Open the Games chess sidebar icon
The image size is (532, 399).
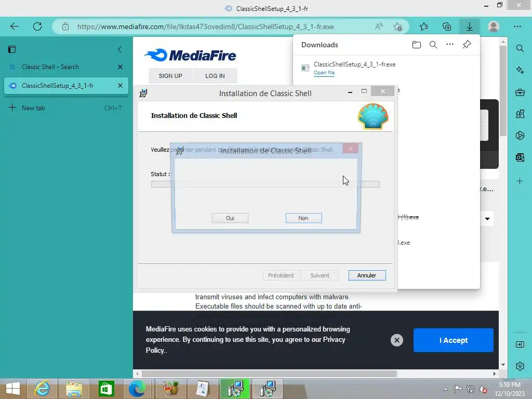click(x=520, y=114)
